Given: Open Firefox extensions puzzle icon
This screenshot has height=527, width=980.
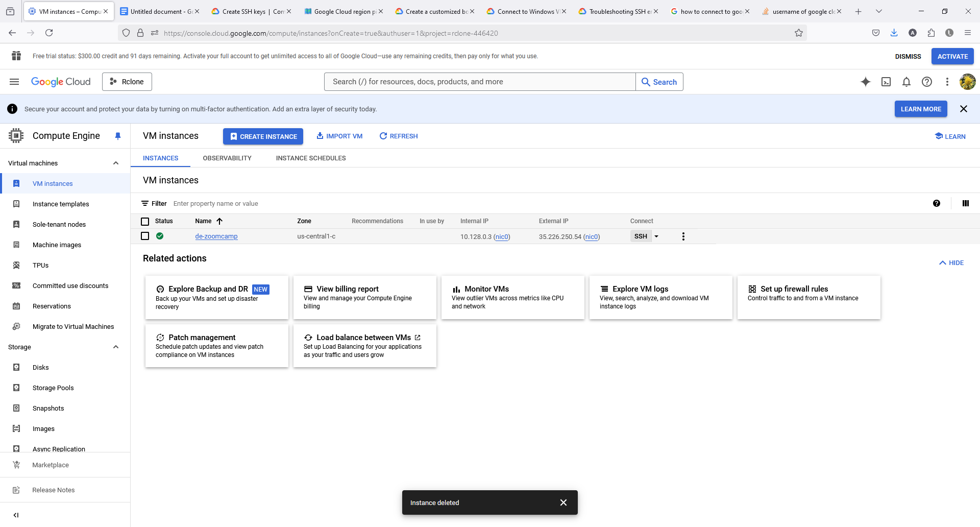Looking at the screenshot, I should (931, 33).
